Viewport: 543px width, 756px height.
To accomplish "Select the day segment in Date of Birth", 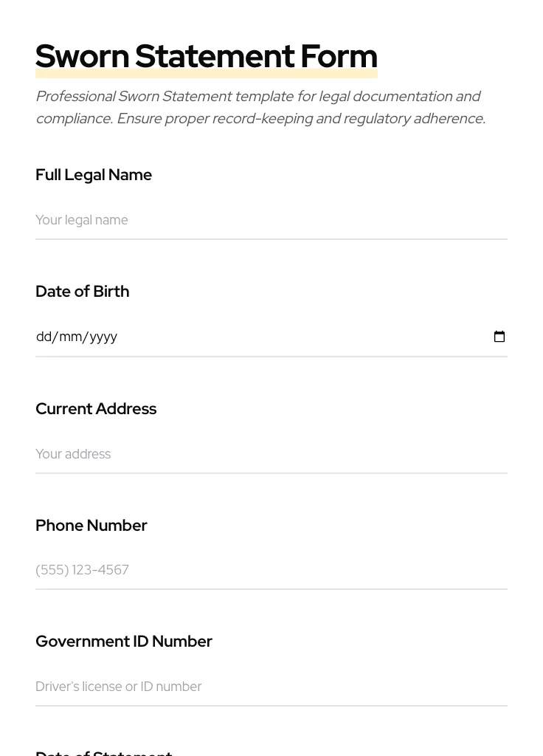I will pos(44,337).
